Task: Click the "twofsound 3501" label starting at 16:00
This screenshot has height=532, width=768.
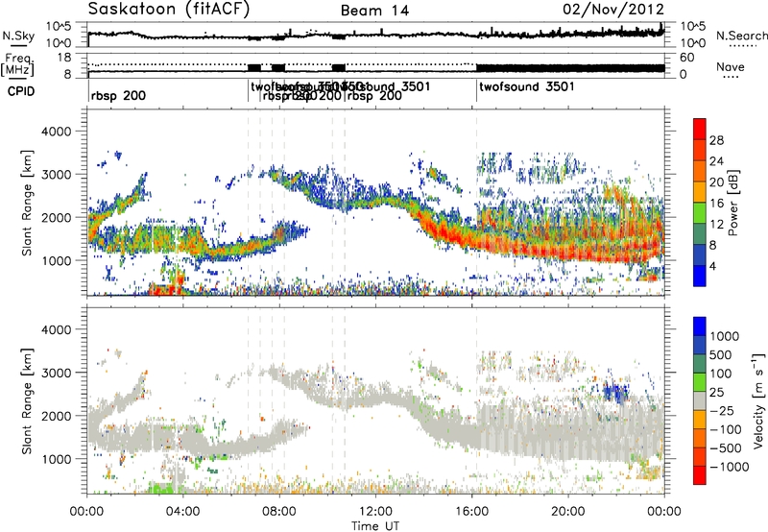Action: coord(526,87)
